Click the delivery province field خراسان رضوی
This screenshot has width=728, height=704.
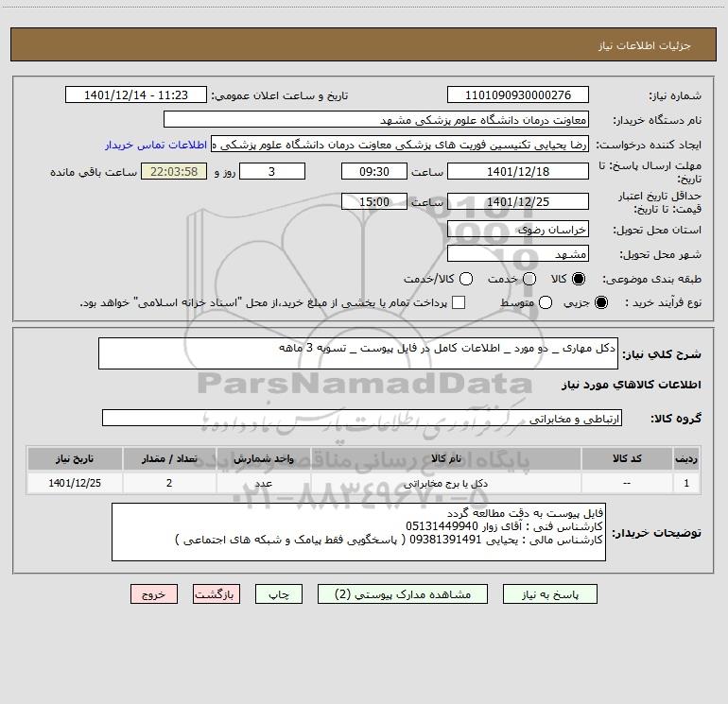518,230
